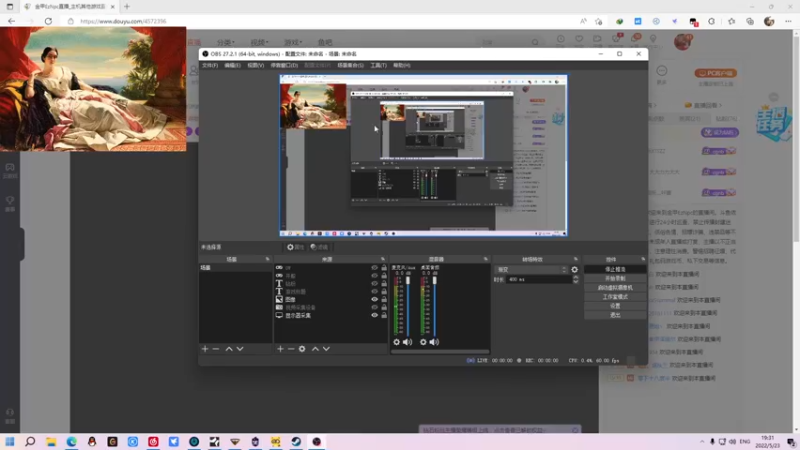This screenshot has width=800, height=450.
Task: Click 工作室模式 studio mode button
Action: (x=615, y=297)
